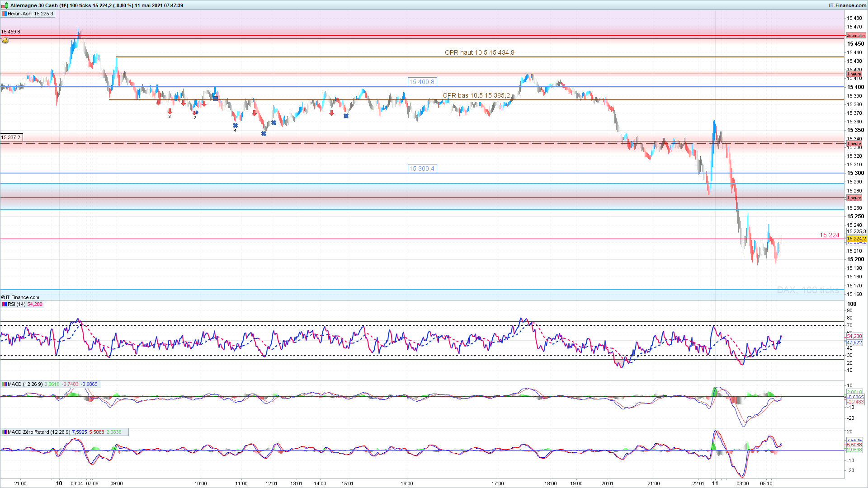The width and height of the screenshot is (868, 488).
Task: Click the blue square trade marker on chart
Action: [x=216, y=99]
